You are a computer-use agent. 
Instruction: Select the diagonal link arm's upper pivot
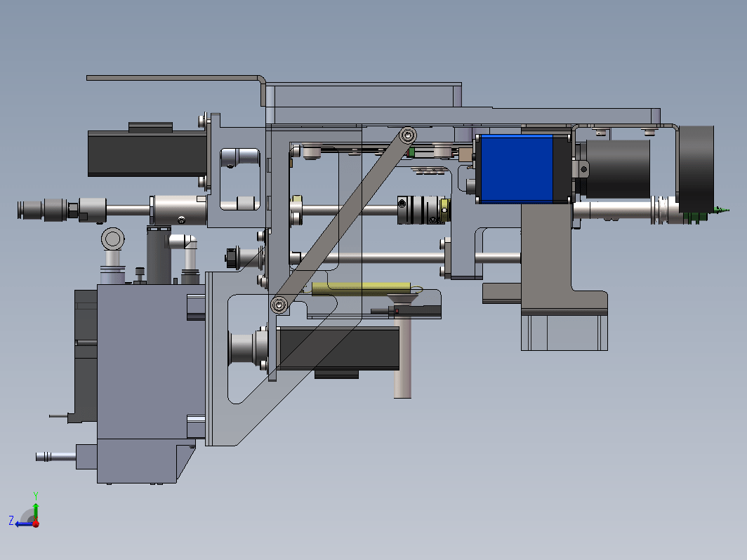point(407,135)
